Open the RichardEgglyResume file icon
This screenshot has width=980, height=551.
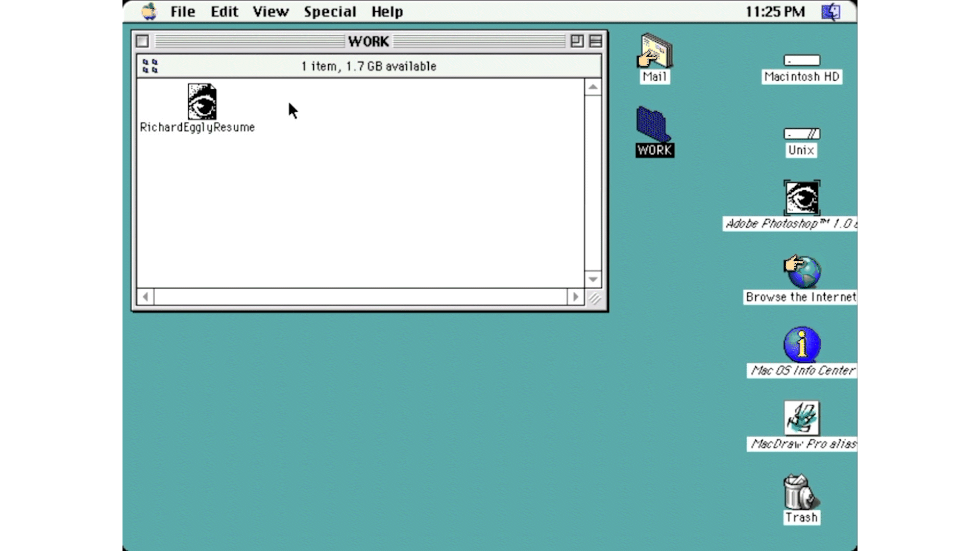(202, 102)
